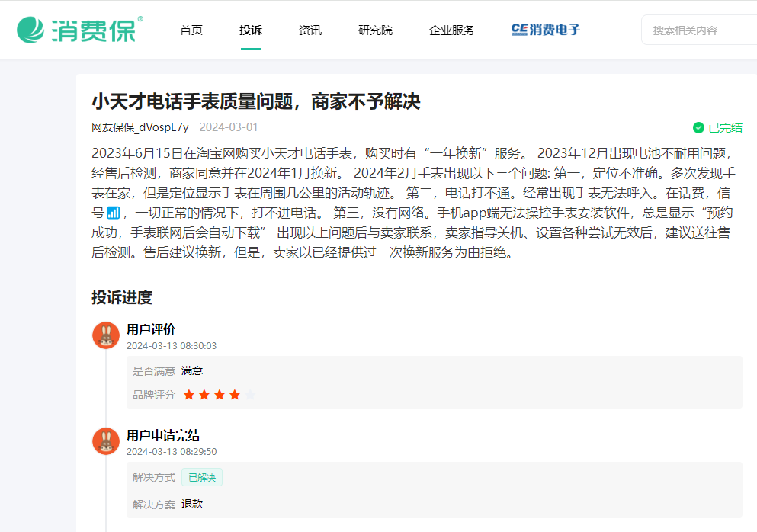Focus the 搜索相关内容 search field

point(699,30)
